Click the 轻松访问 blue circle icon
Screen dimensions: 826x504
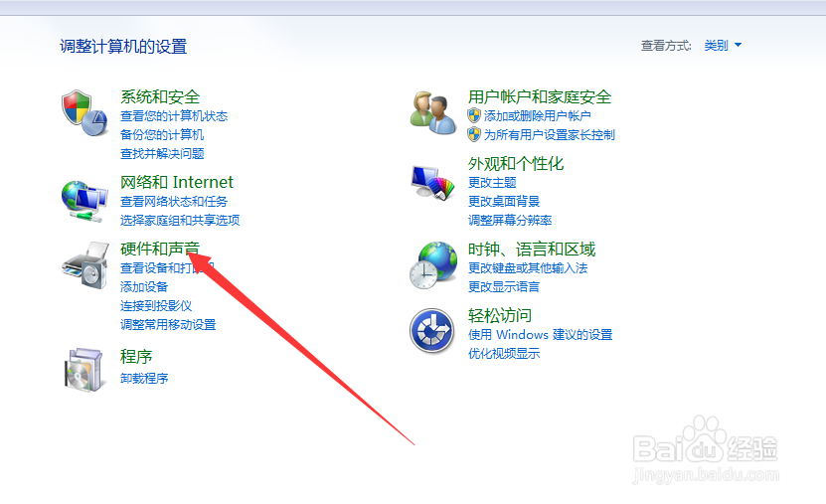(x=432, y=331)
